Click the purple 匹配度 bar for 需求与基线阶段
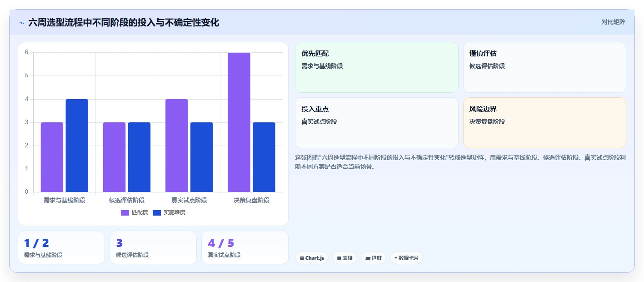Viewport: 644px width, 282px height. pos(52,157)
